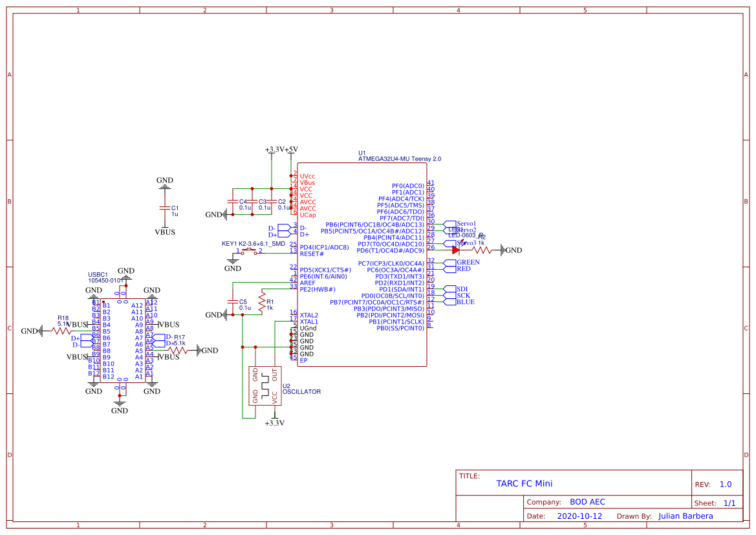Click the +3.3V power symbol below the oscillator

click(275, 419)
